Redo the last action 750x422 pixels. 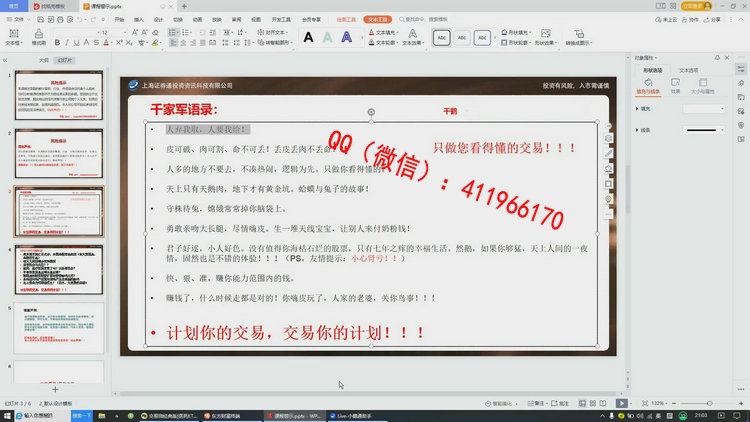pyautogui.click(x=93, y=20)
